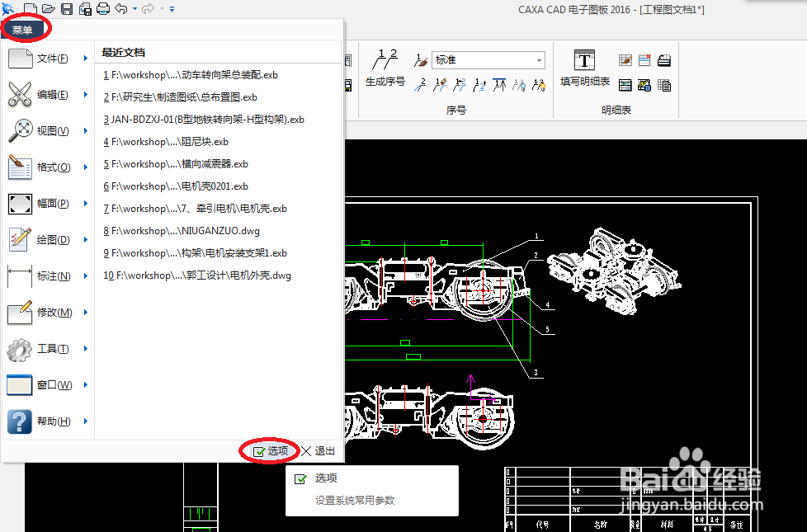Click the 生成序号 generate serial number button

385,68
